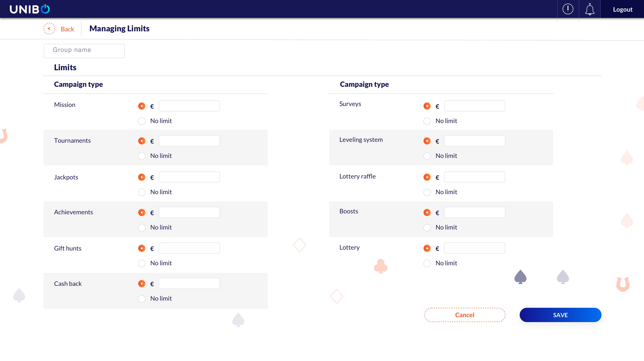Select euro limit radio for Gift hunts
This screenshot has height=361, width=644.
coord(142,248)
